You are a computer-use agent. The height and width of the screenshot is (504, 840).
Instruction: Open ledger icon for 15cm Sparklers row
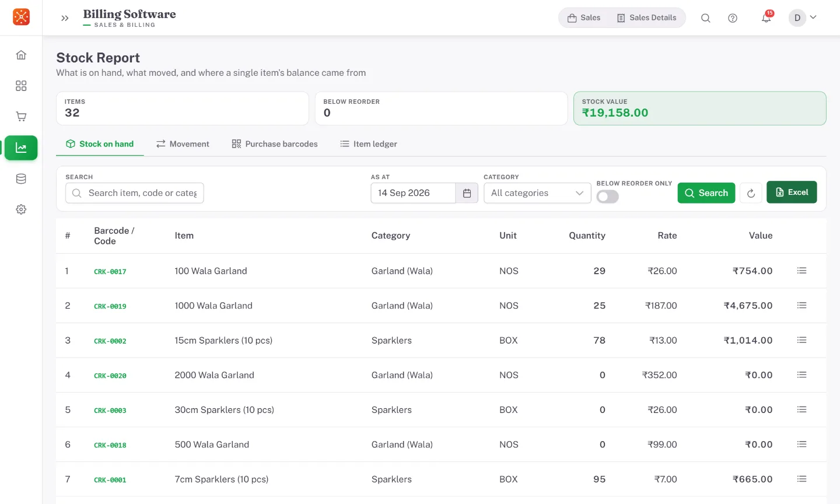(802, 340)
